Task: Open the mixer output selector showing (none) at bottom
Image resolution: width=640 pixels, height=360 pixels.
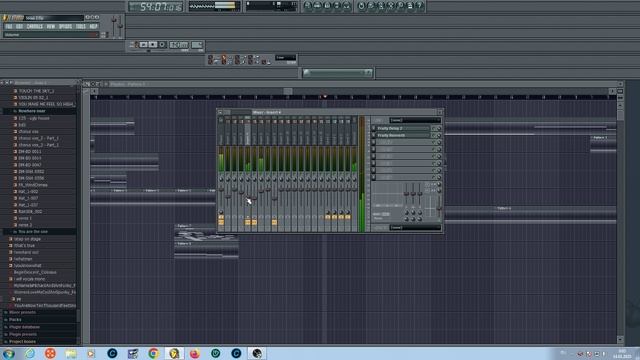Action: (415, 227)
